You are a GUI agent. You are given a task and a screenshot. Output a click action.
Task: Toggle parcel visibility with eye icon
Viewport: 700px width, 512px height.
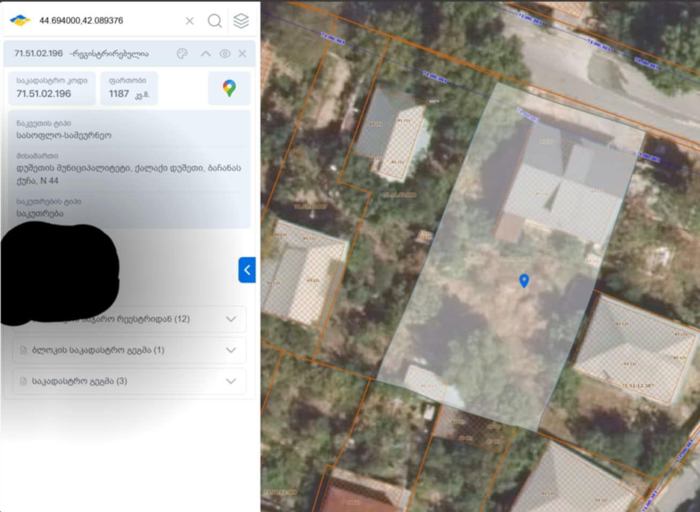[x=225, y=53]
